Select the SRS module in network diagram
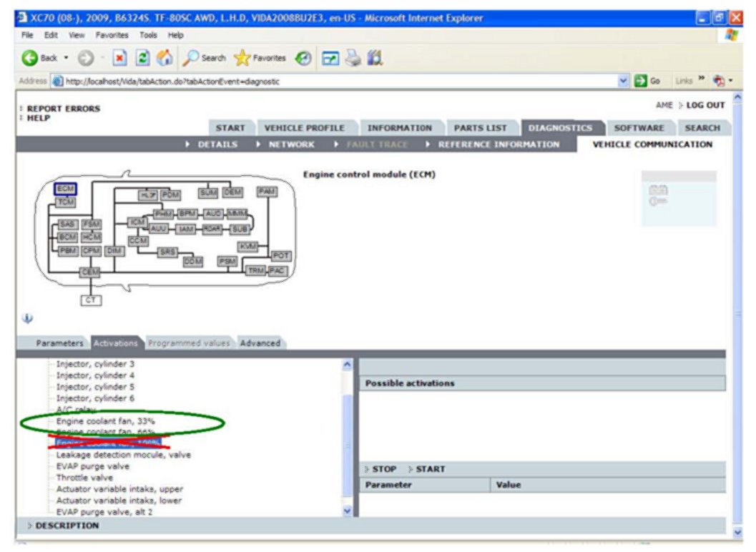 point(167,252)
